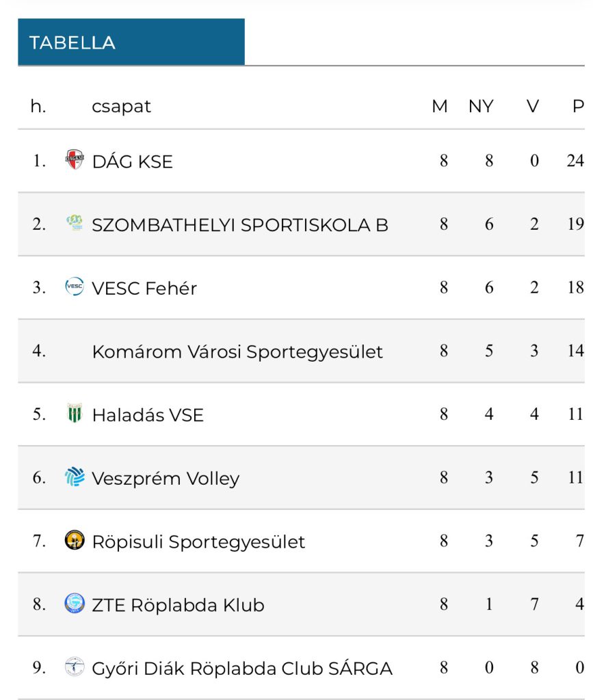593x700 pixels.
Task: Click the Szombathelyi Sportiskola B logo
Action: click(x=74, y=223)
